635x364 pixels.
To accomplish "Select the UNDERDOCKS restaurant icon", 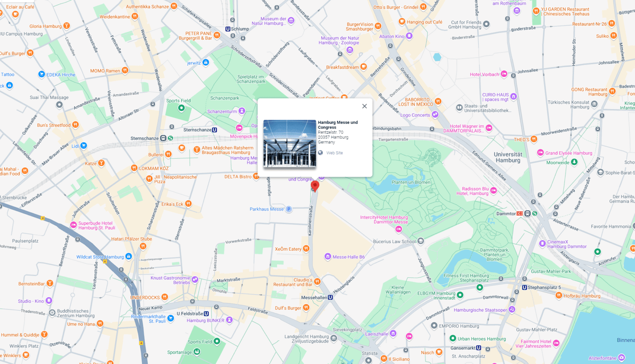I will point(165,297).
